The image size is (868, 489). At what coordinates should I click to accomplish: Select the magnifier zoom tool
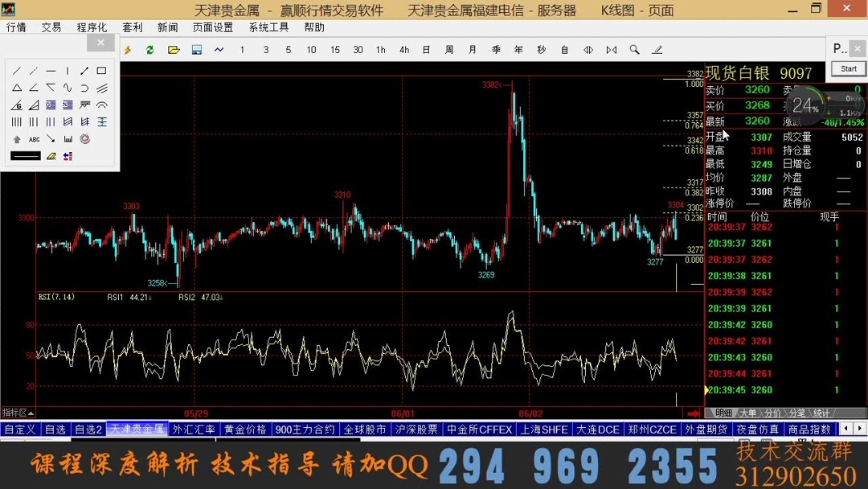tap(635, 50)
